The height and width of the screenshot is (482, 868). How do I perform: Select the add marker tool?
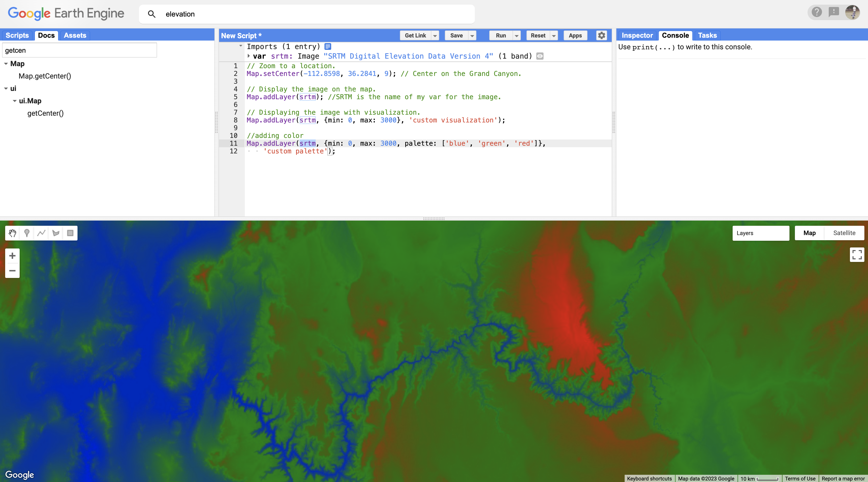(27, 233)
